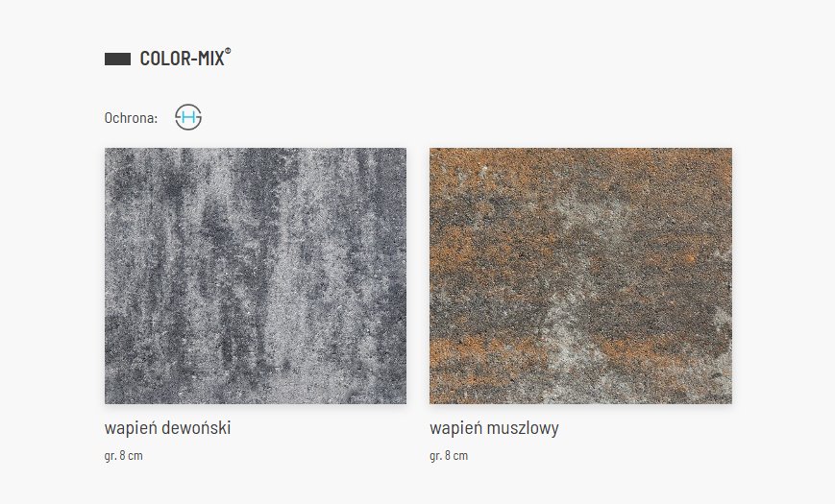The height and width of the screenshot is (504, 835).
Task: Click the blue H letter inside protection badge
Action: tap(188, 117)
